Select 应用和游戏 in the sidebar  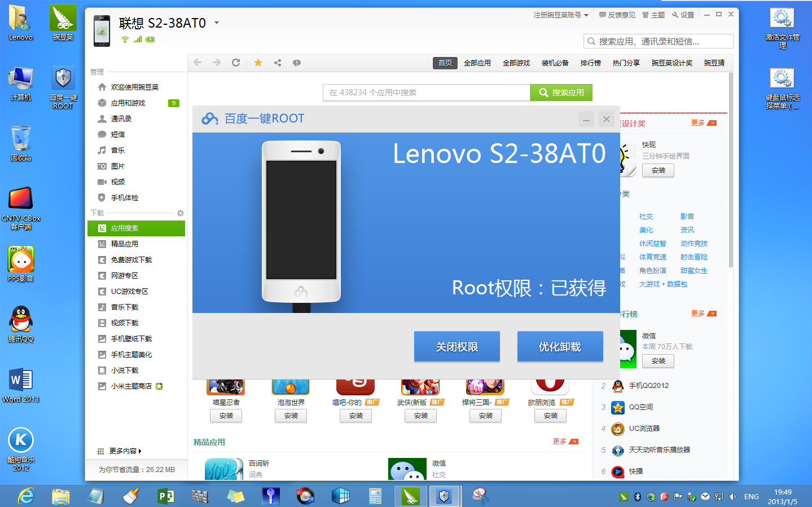click(137, 103)
